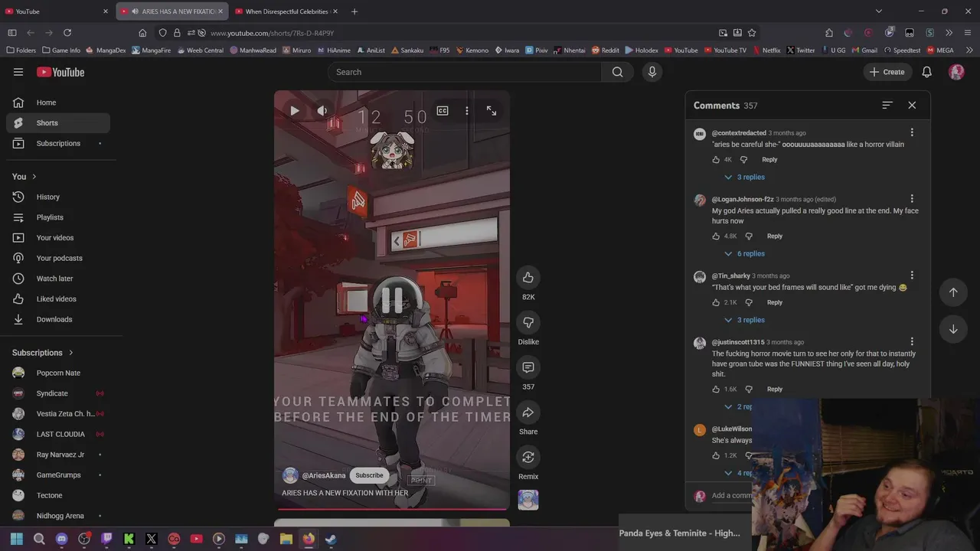Open the short's three-dot more menu
Viewport: 980px width, 551px height.
point(467,111)
